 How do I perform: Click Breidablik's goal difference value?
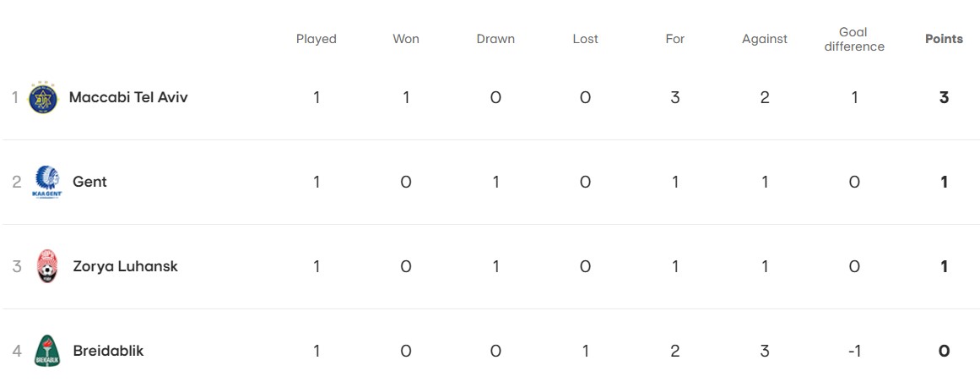pyautogui.click(x=854, y=351)
